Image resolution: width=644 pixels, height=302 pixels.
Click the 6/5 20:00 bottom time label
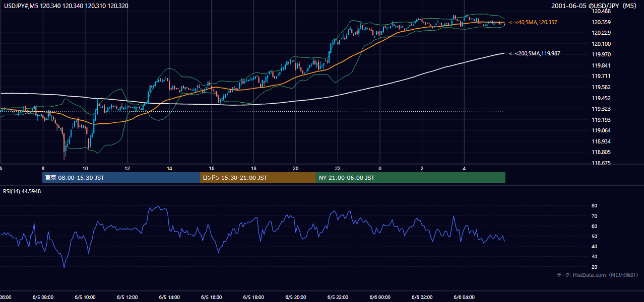tap(295, 297)
